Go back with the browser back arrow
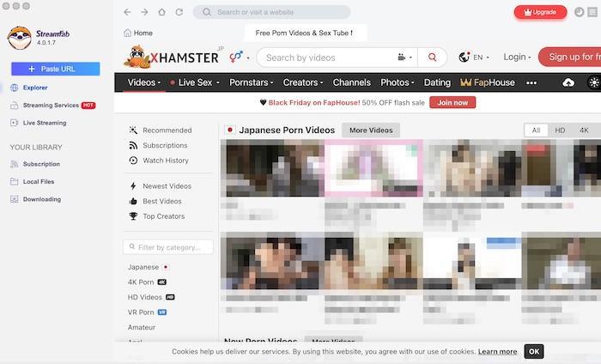The image size is (601, 364). (127, 12)
